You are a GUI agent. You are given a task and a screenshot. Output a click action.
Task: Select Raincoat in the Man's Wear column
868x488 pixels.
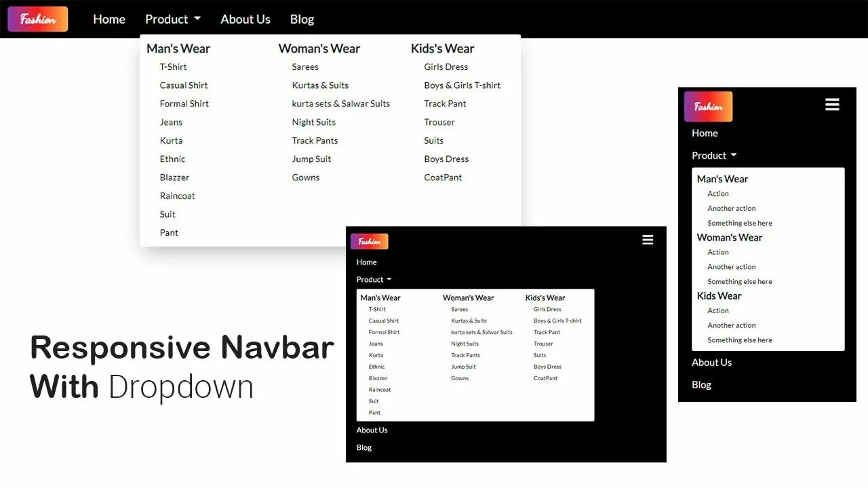[x=177, y=195]
